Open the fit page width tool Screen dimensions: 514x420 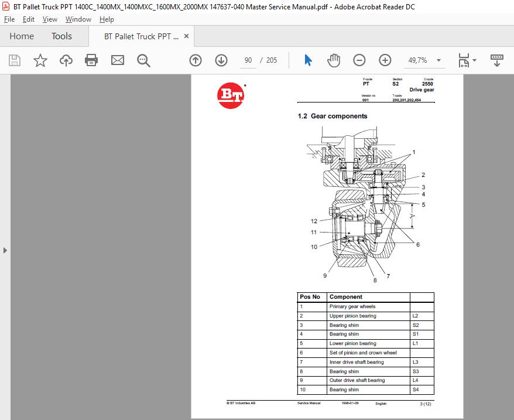[x=464, y=60]
